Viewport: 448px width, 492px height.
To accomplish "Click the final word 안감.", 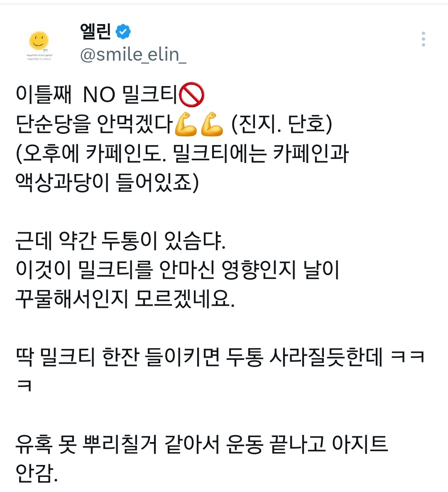I will 37,473.
